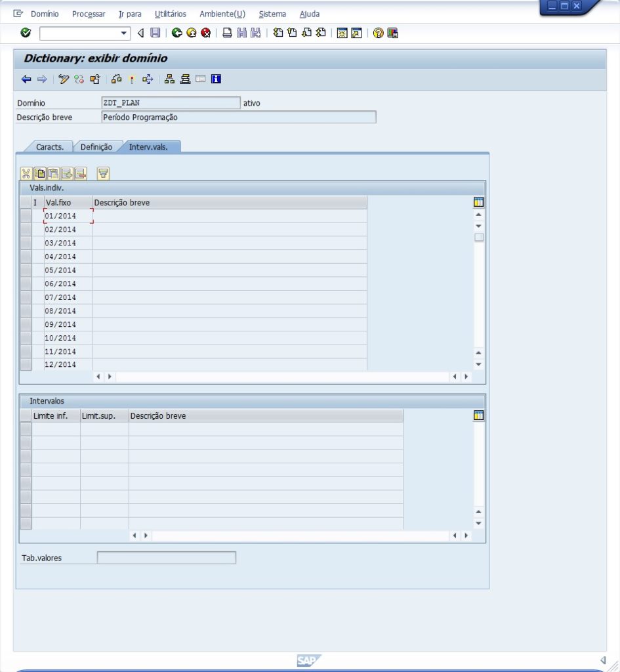The height and width of the screenshot is (672, 620).
Task: Click the Where-used list icon
Action: click(x=116, y=79)
